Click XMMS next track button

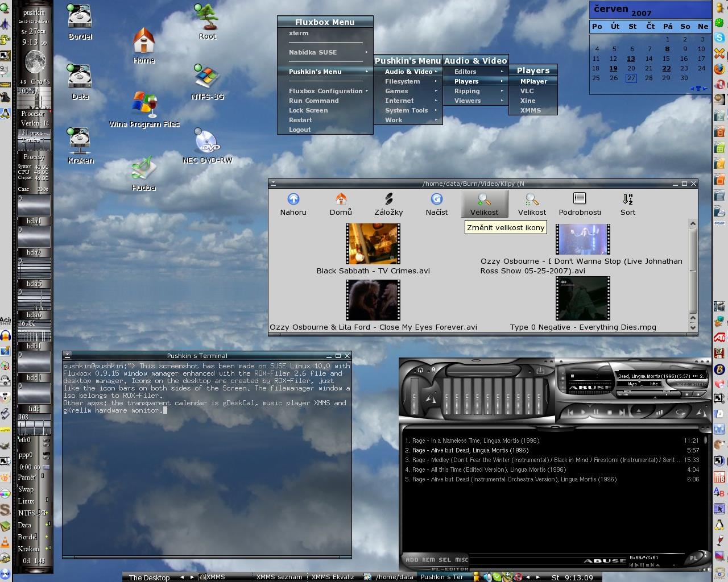[622, 412]
